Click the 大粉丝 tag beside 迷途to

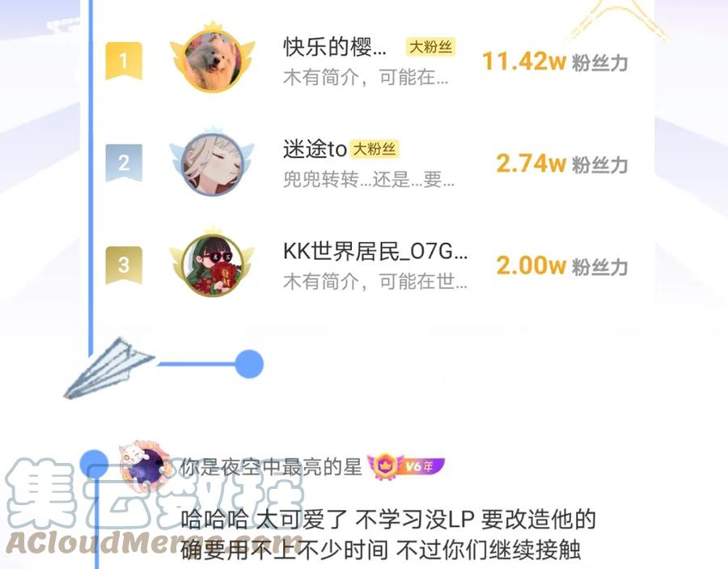click(x=375, y=149)
